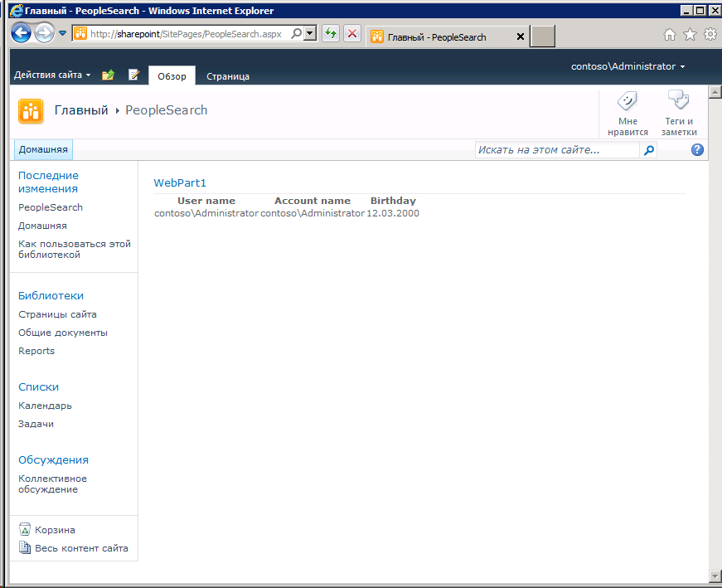This screenshot has width=722, height=588.
Task: Open the blue Help question icon
Action: point(697,150)
